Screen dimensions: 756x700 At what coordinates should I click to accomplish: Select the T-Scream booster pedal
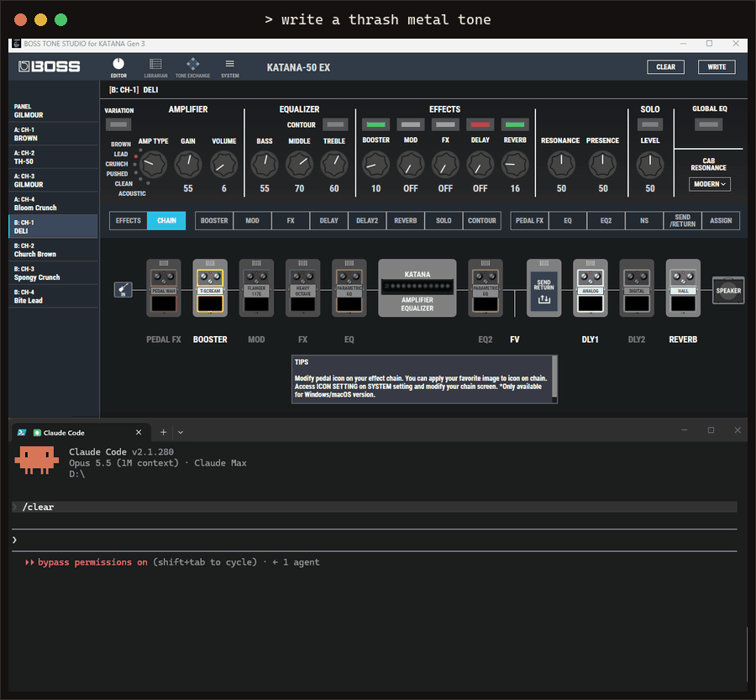coord(210,288)
